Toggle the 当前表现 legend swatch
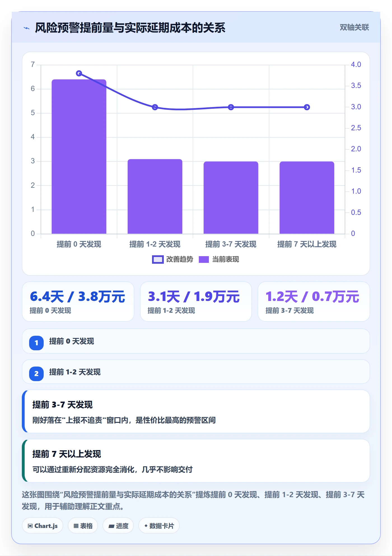This screenshot has width=392, height=556. pos(204,260)
